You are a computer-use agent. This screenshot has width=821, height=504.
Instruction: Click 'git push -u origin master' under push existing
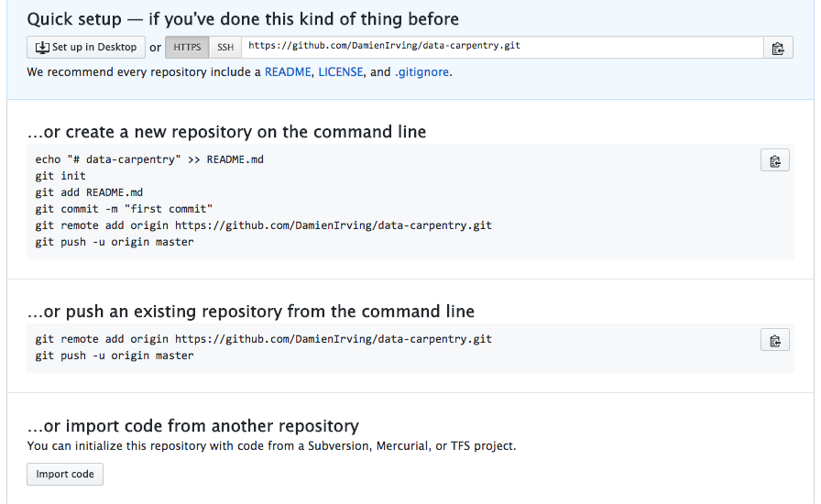click(x=115, y=356)
